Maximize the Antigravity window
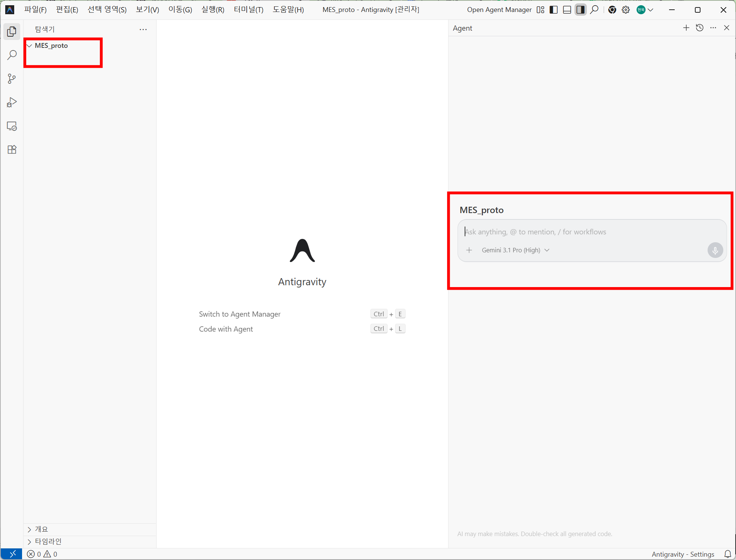 [697, 10]
